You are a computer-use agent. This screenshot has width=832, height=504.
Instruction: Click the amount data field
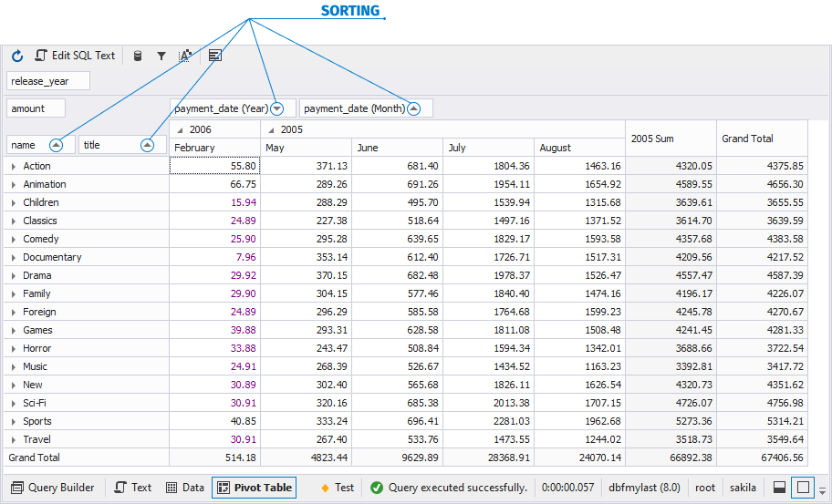point(36,108)
